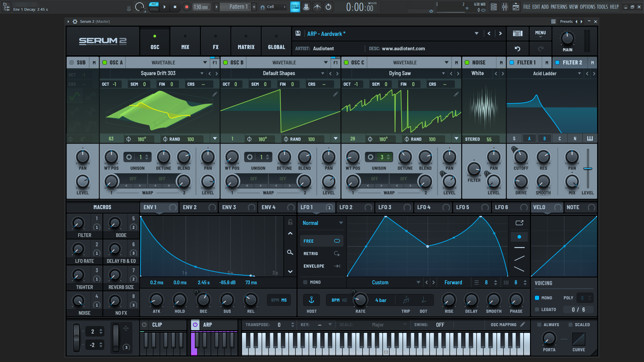The height and width of the screenshot is (362, 644).
Task: Select the LFO point draw tool
Action: coord(519,237)
